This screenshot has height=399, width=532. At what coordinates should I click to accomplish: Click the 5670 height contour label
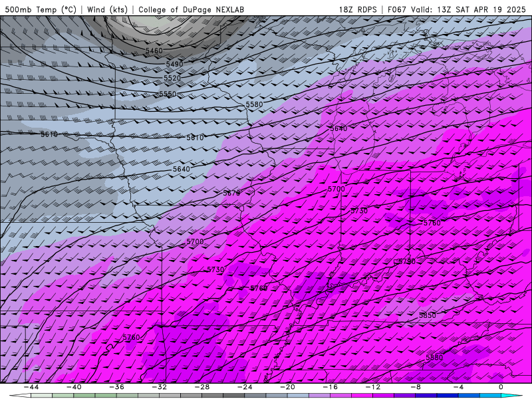(x=231, y=193)
